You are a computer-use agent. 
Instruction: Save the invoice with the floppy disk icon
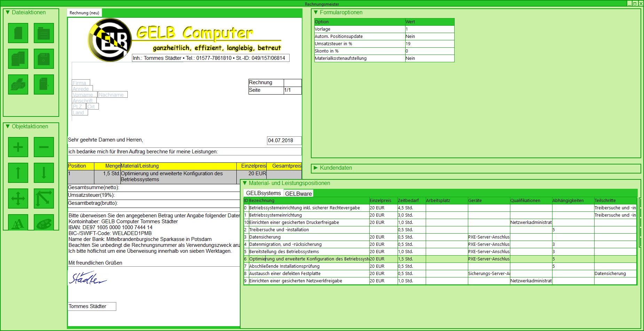[x=44, y=59]
